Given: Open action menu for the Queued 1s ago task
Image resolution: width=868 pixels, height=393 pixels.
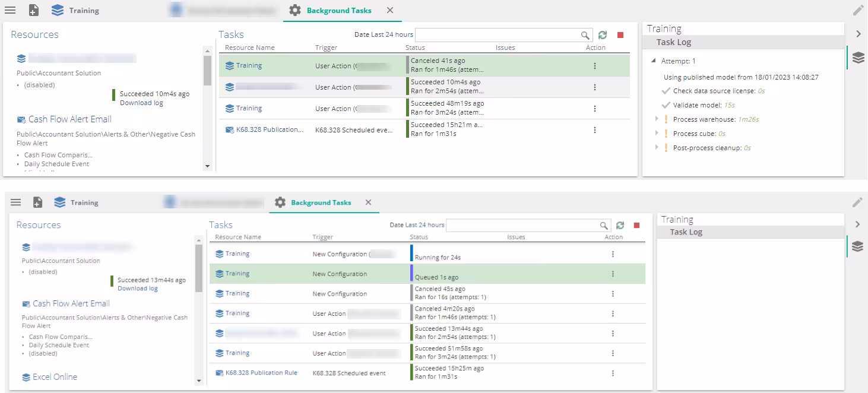Looking at the screenshot, I should pyautogui.click(x=613, y=274).
